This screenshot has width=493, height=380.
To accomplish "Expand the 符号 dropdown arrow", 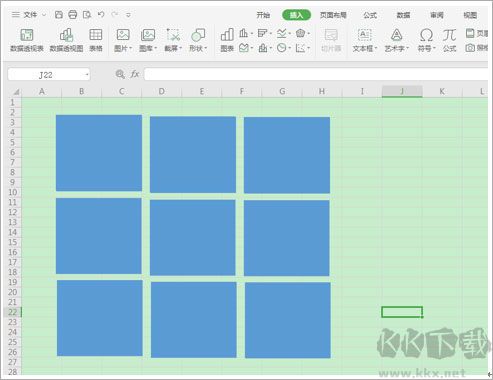I will [x=435, y=49].
